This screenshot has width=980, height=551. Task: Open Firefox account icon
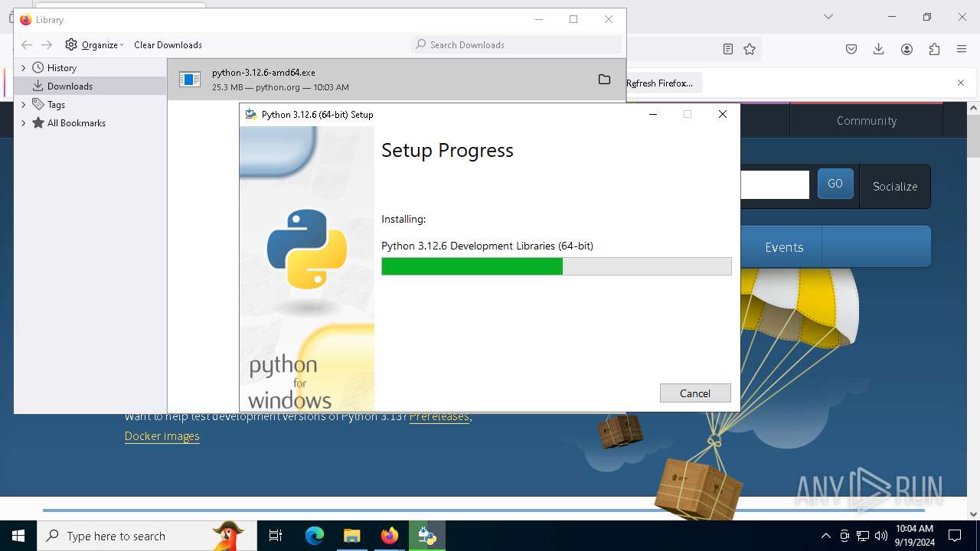pos(906,49)
